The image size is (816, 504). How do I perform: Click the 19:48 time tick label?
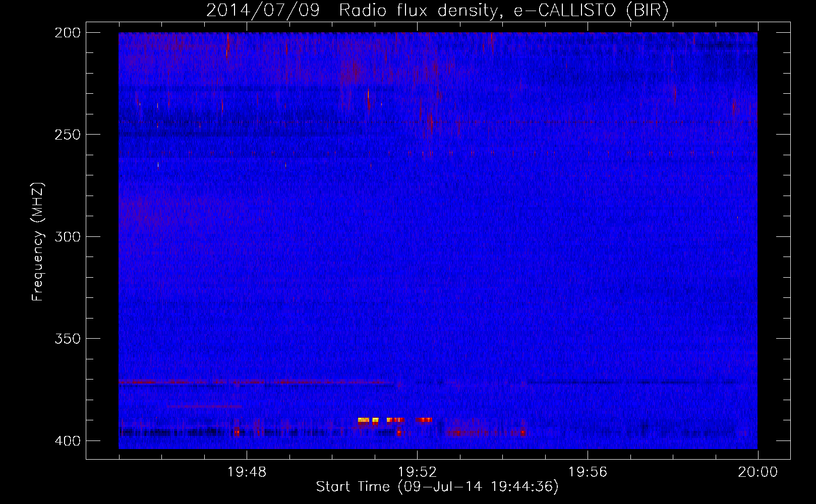click(x=247, y=472)
